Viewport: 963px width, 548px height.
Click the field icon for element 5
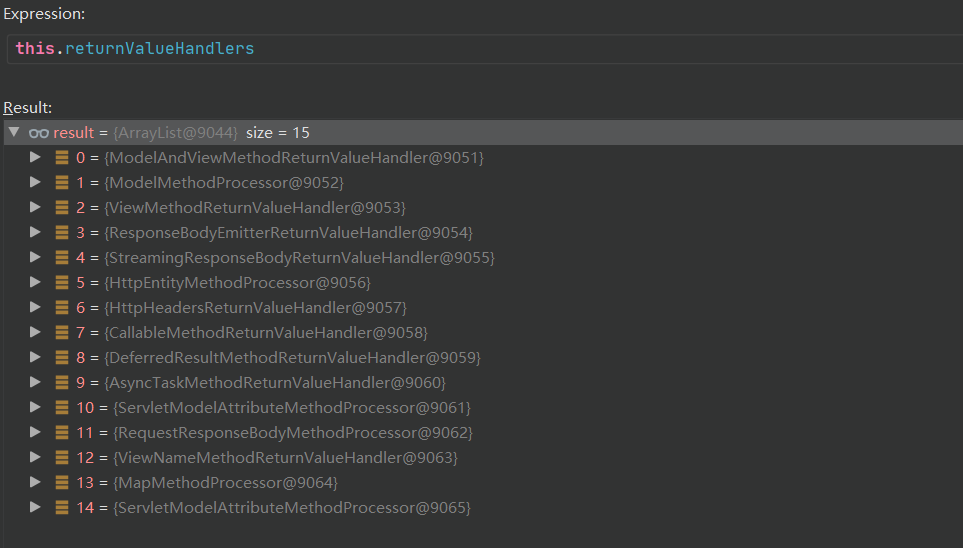tap(62, 283)
